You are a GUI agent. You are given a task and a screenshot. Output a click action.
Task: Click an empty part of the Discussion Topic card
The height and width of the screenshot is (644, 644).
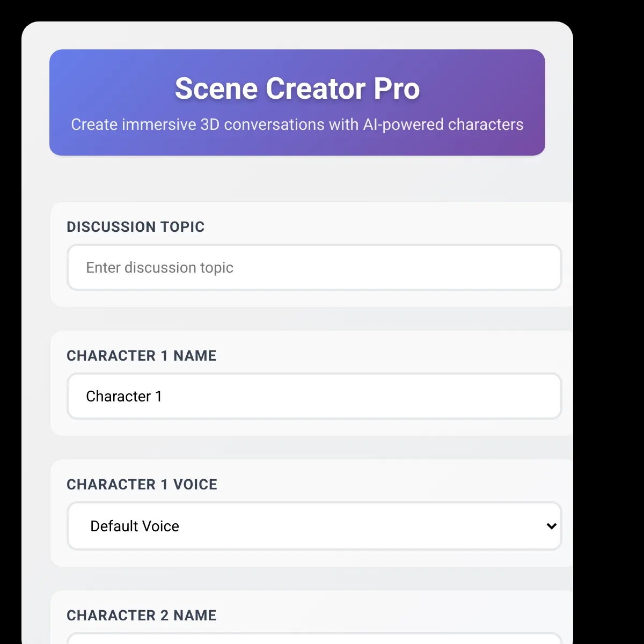point(376,226)
